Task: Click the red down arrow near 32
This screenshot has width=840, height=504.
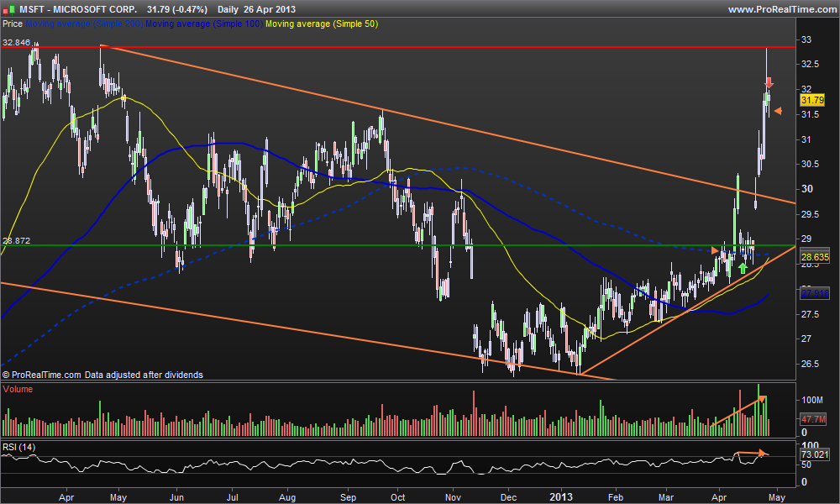Action: 769,82
